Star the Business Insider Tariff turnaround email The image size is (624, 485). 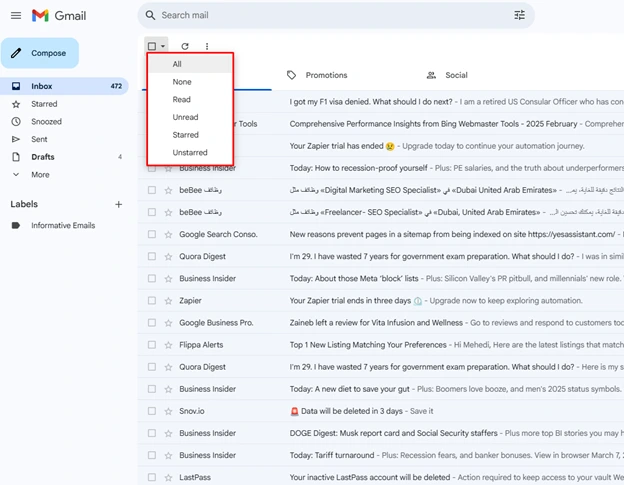click(x=168, y=455)
